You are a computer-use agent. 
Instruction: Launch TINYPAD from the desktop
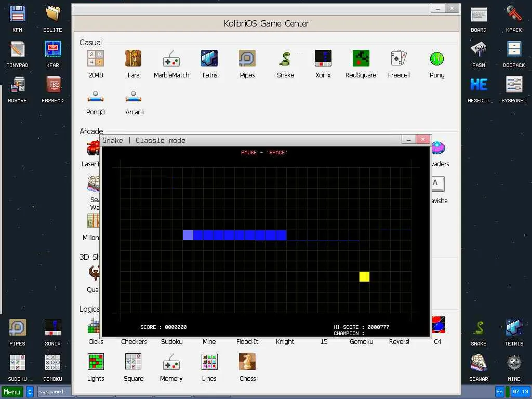17,49
